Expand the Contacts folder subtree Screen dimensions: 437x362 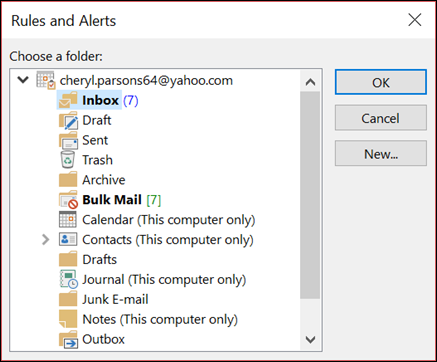45,240
